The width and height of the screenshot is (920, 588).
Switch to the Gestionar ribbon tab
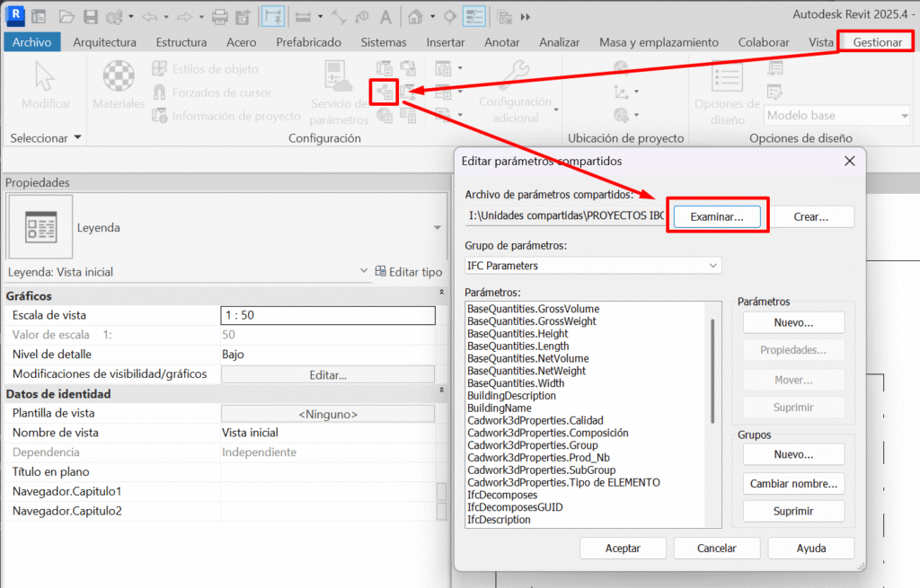point(877,42)
